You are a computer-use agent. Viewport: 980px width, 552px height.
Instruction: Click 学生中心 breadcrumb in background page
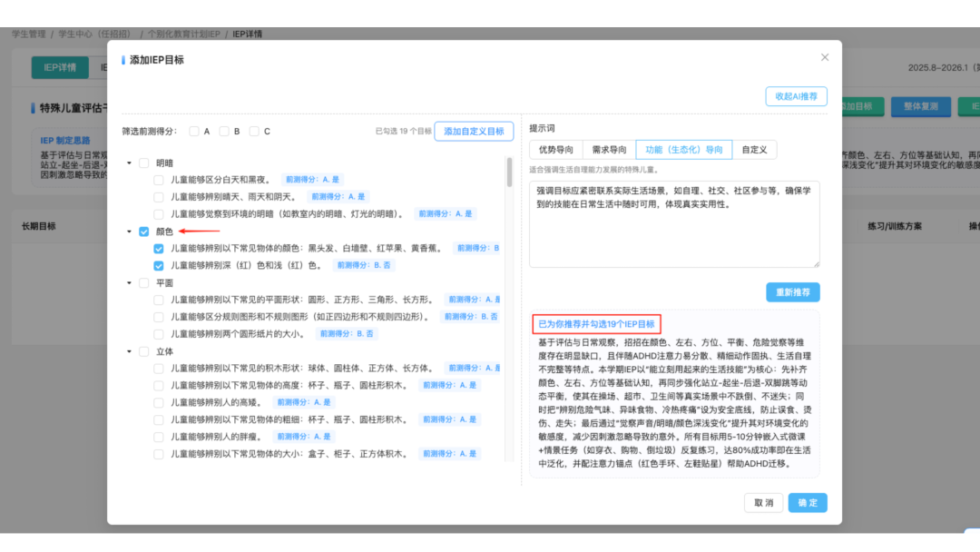[x=95, y=34]
